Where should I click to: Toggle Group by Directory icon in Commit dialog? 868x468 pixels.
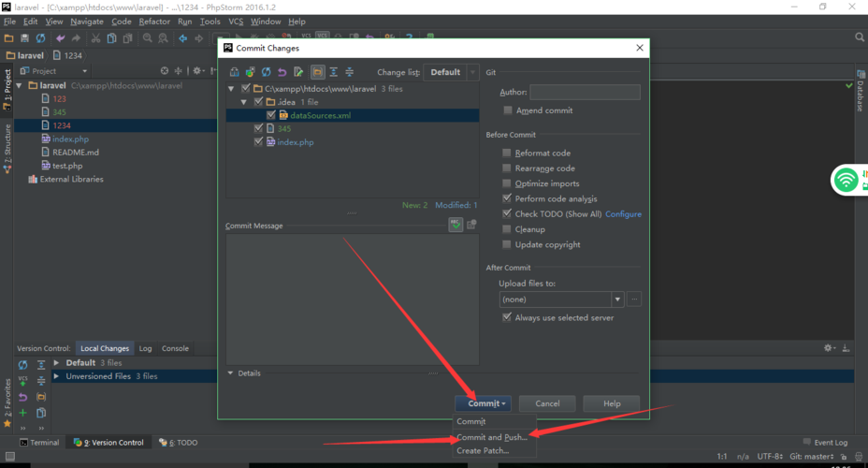(x=317, y=72)
